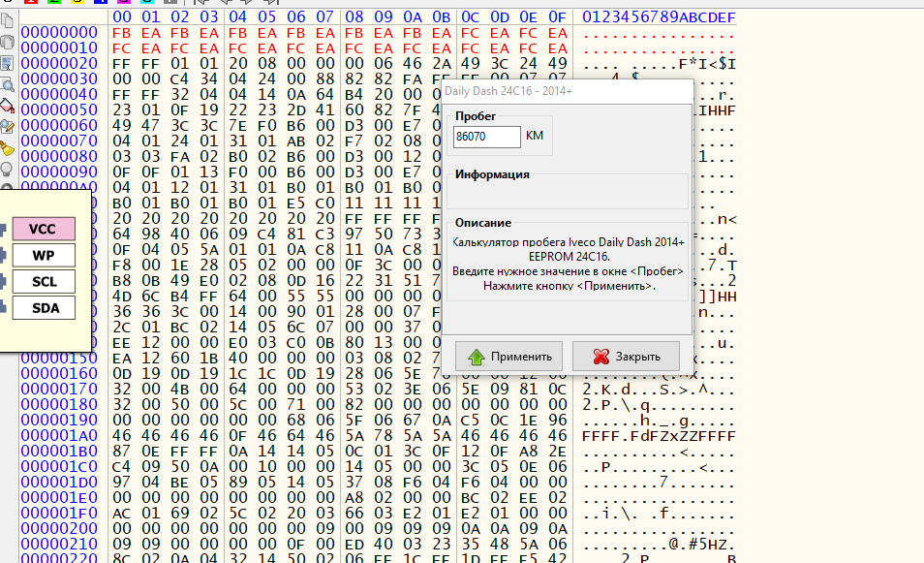The height and width of the screenshot is (563, 924).
Task: Open the find magnifier tool
Action: click(7, 85)
